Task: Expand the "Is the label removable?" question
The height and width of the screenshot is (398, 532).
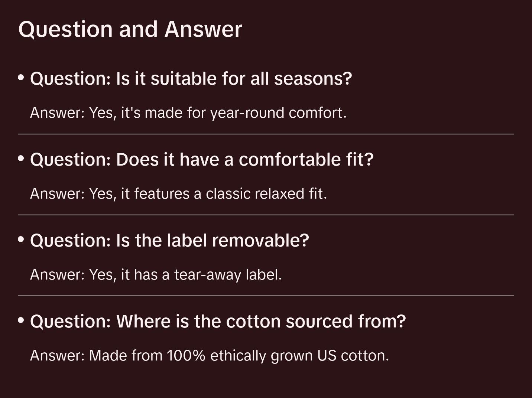Action: point(169,241)
